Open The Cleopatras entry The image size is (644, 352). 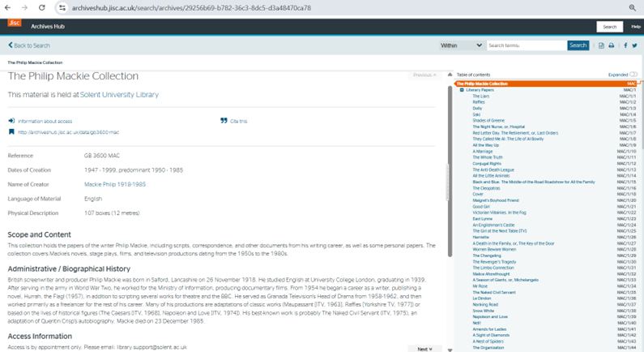(486, 188)
